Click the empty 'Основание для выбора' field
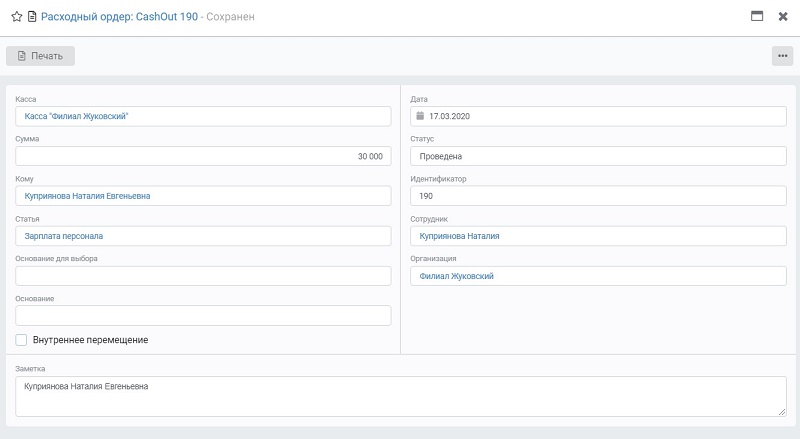The width and height of the screenshot is (800, 439). point(203,276)
